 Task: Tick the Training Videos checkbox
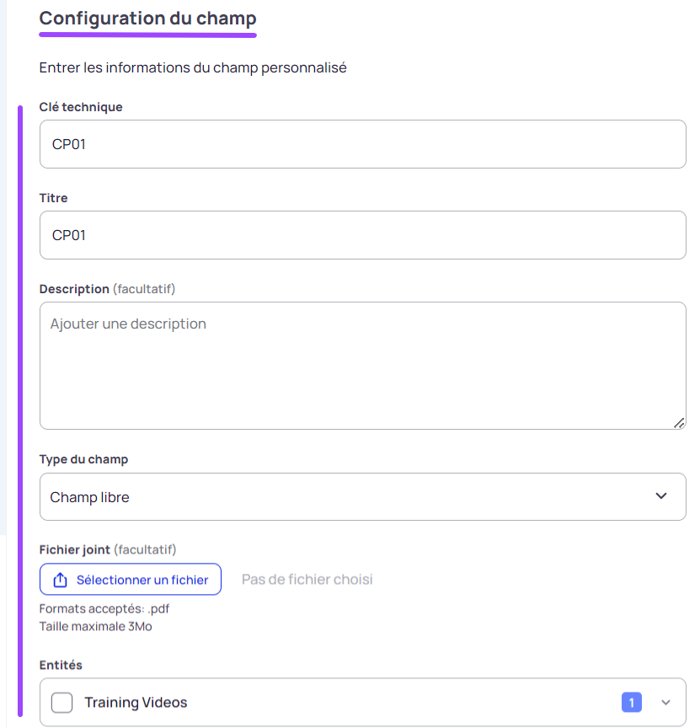click(x=61, y=702)
